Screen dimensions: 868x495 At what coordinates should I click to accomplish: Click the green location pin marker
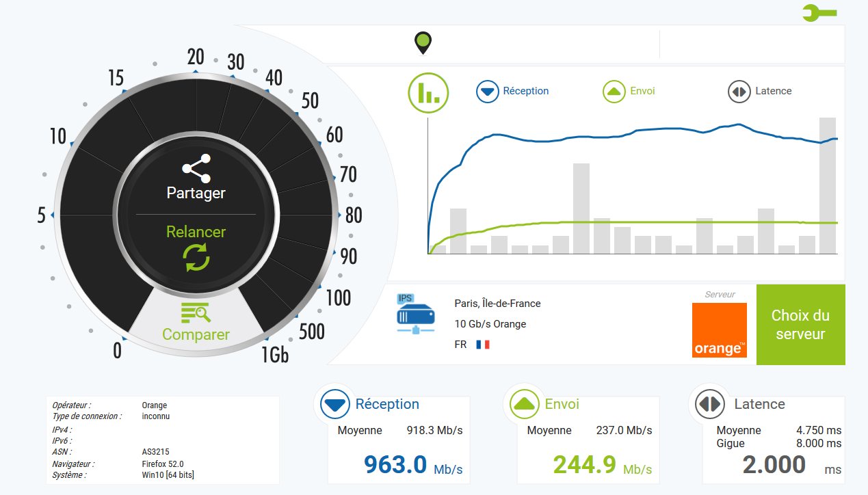click(423, 43)
